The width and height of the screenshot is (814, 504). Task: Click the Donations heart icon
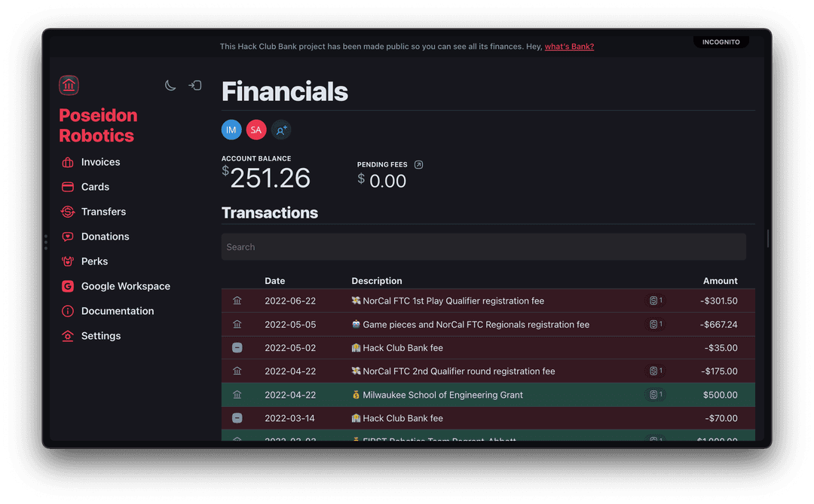(68, 237)
